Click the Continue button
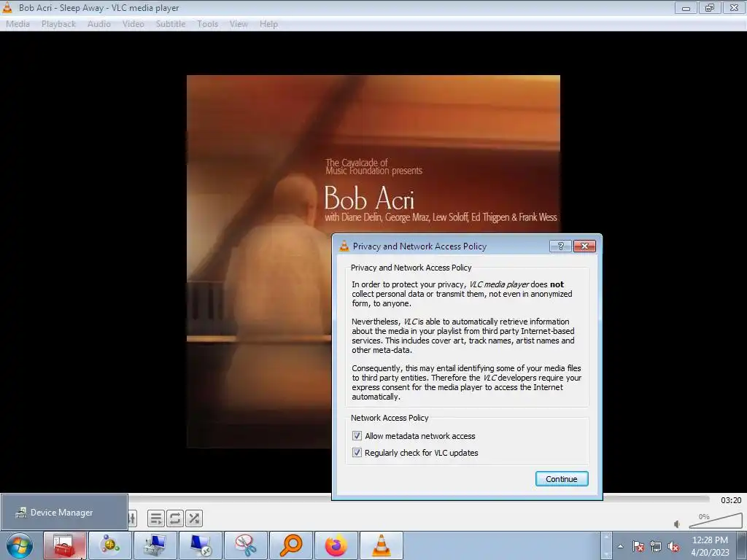747x560 pixels. pos(561,479)
